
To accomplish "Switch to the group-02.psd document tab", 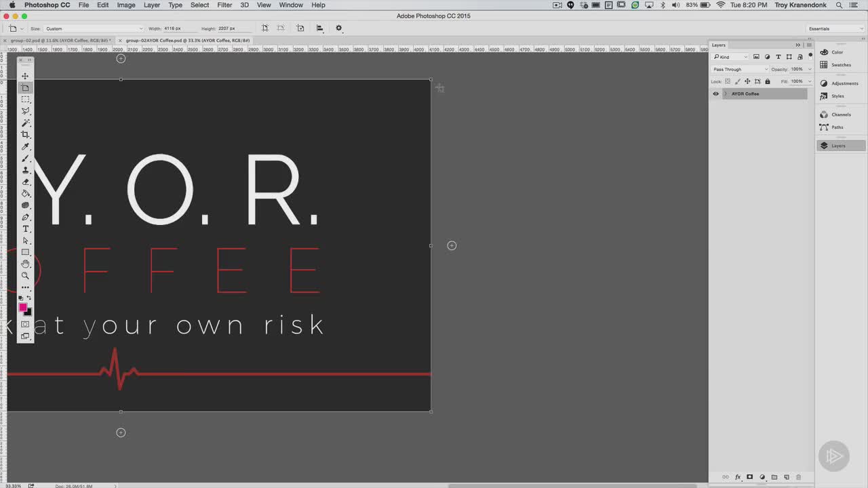I will coord(61,41).
